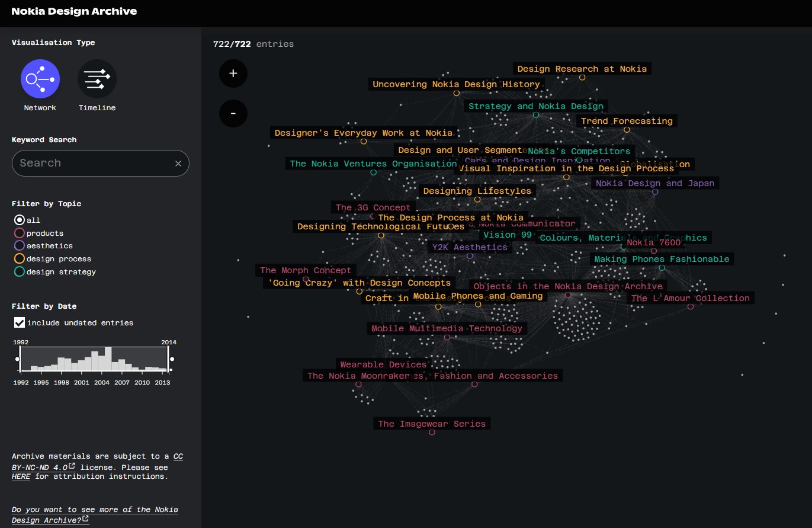The image size is (812, 528).
Task: Select 'Objects in the Nokia Design Archive' label
Action: pyautogui.click(x=568, y=286)
